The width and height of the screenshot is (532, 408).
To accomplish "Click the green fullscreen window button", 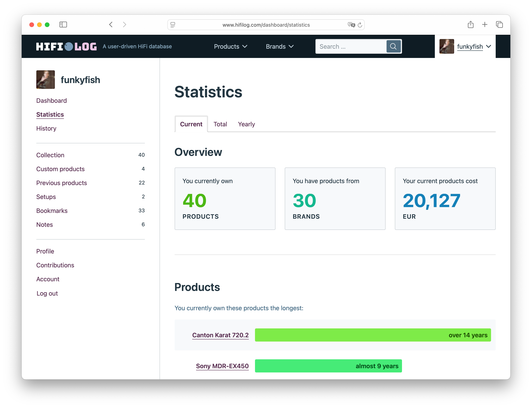I will coord(47,25).
